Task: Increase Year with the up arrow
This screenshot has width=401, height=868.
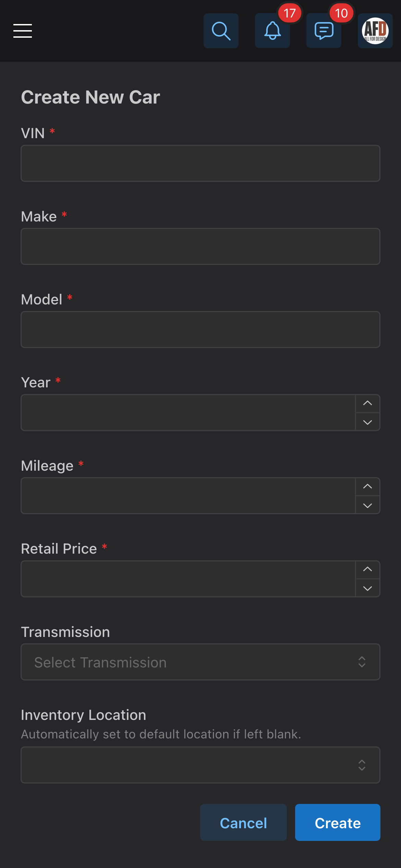Action: (x=368, y=403)
